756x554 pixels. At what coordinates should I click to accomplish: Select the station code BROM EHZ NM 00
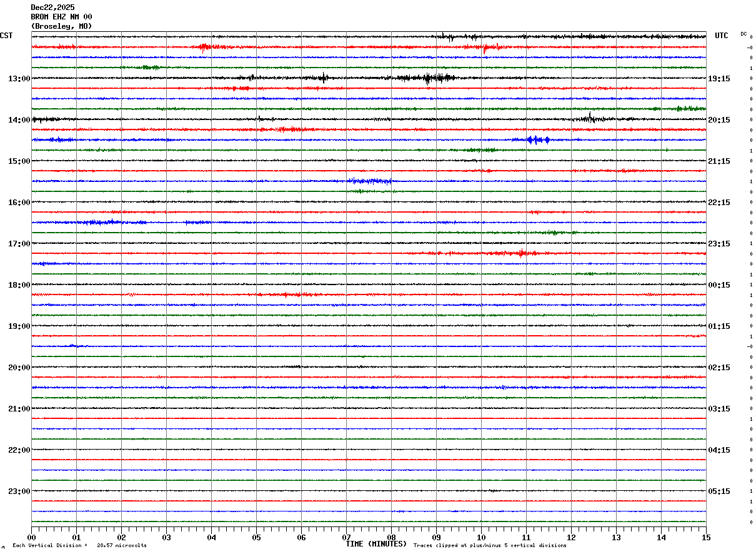pyautogui.click(x=61, y=17)
